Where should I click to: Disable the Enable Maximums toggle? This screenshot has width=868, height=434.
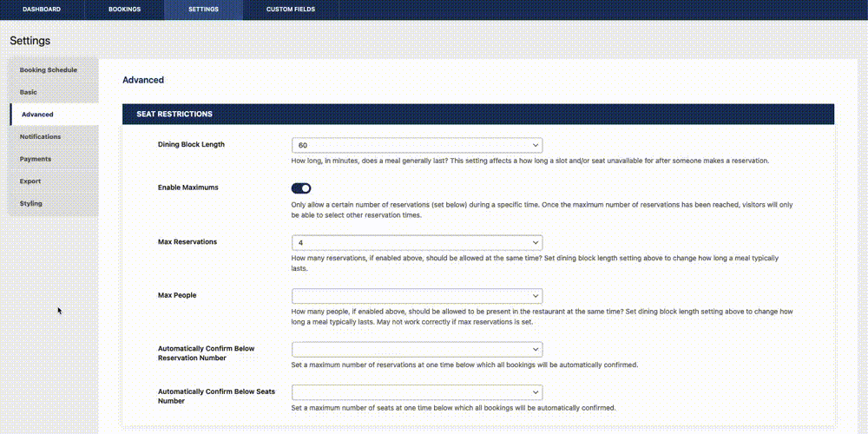(x=301, y=188)
